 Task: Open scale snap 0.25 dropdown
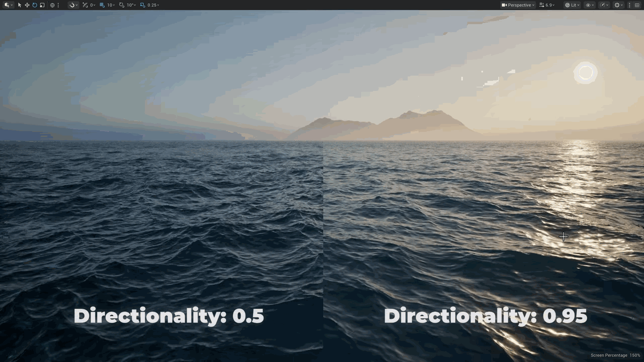[x=153, y=5]
